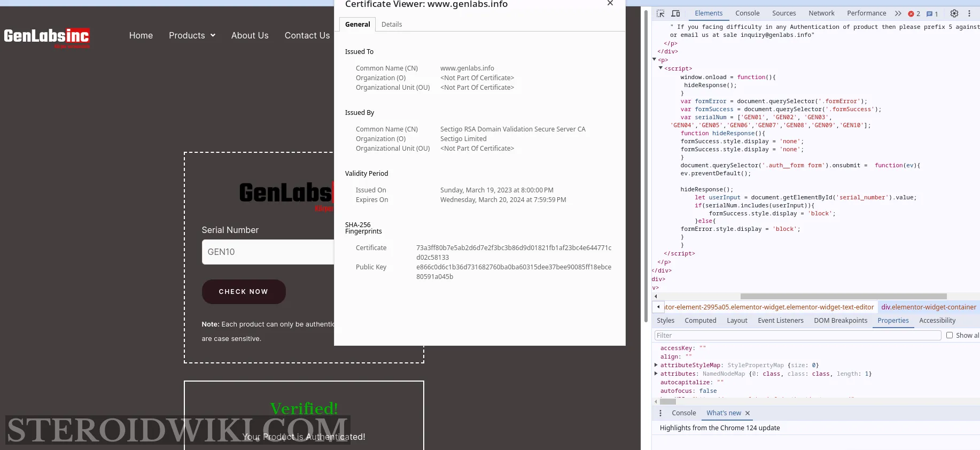Close the Certificate Viewer dialog
Screen dimensions: 980x450
coord(610,3)
